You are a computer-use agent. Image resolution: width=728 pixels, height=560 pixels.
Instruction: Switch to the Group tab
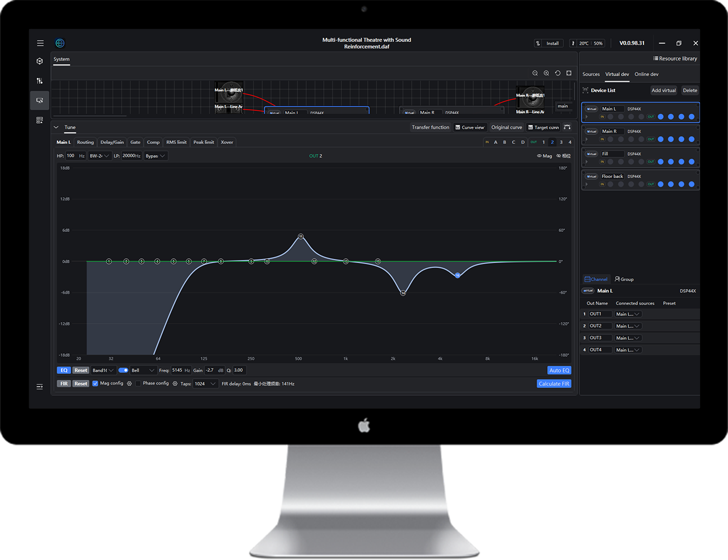coord(624,279)
